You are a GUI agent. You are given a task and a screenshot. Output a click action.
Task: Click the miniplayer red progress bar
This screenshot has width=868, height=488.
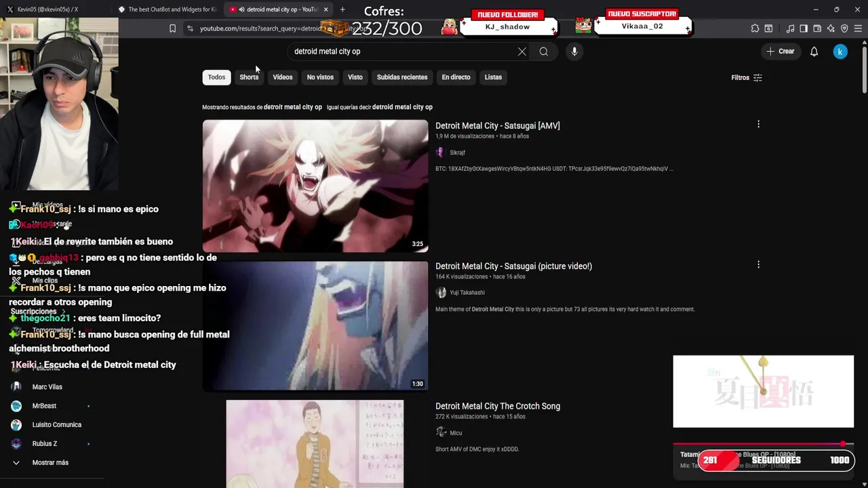tap(763, 444)
